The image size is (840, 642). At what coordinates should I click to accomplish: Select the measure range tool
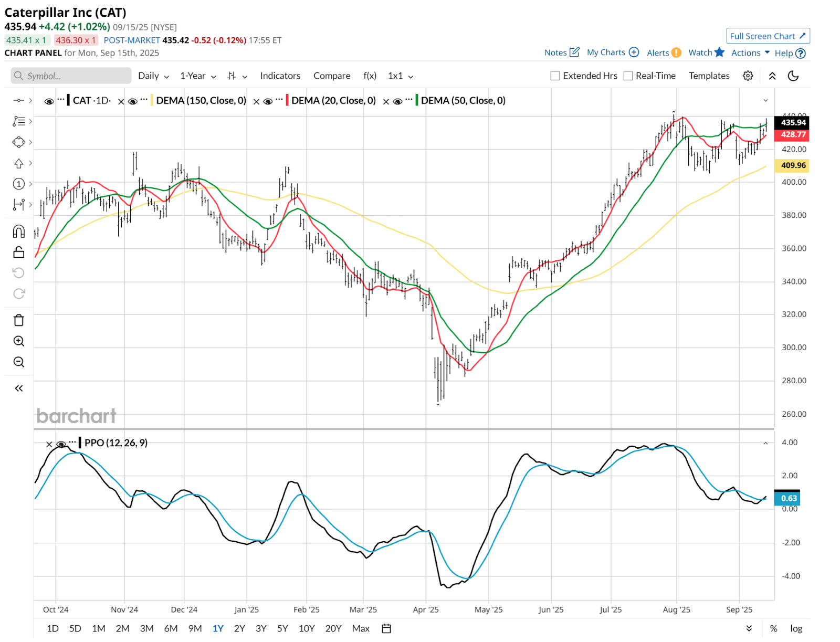[x=18, y=205]
